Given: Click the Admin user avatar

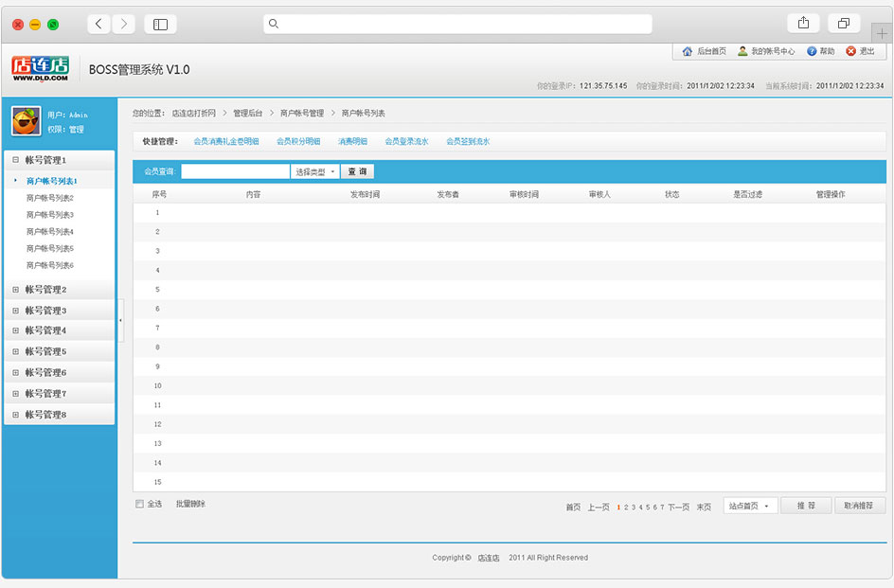Looking at the screenshot, I should tap(26, 121).
